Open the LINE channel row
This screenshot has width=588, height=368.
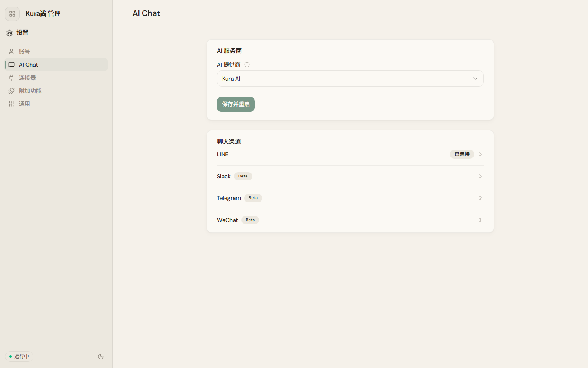pos(350,154)
